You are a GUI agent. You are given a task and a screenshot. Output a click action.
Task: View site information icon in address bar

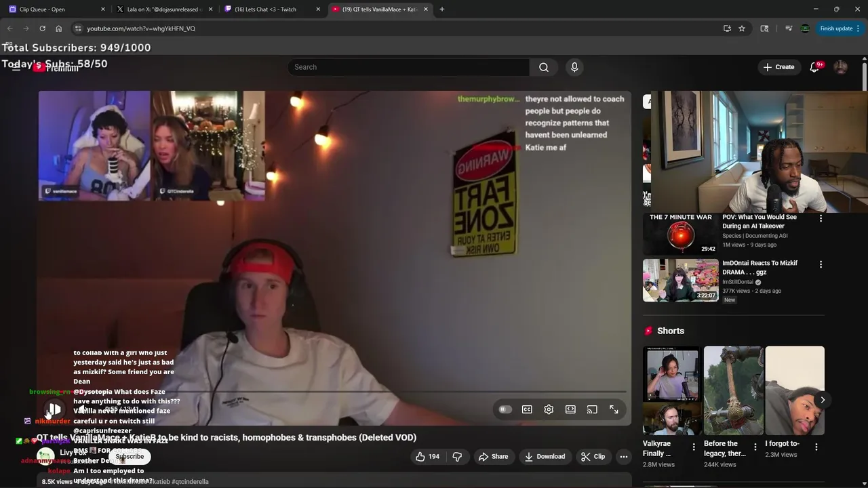[78, 28]
